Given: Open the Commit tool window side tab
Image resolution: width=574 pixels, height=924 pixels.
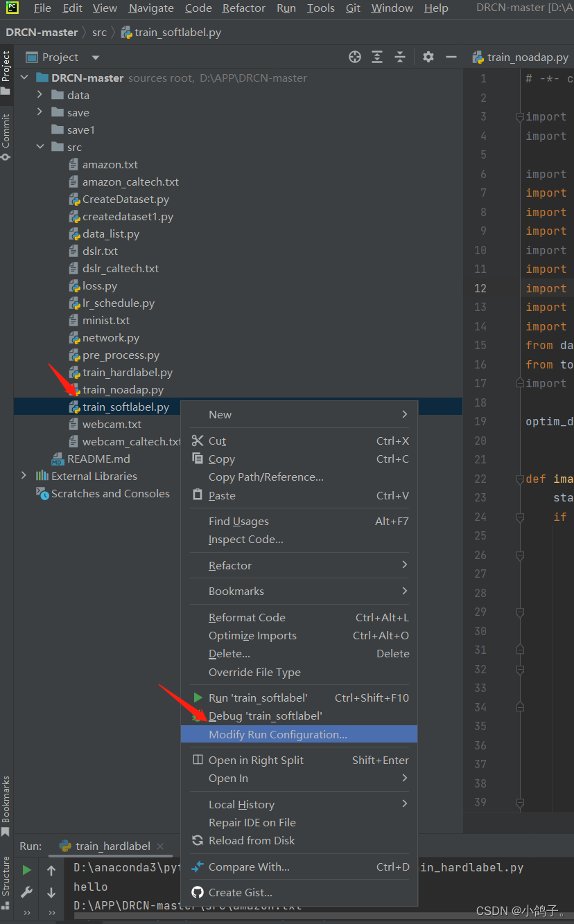Looking at the screenshot, I should click(6, 138).
